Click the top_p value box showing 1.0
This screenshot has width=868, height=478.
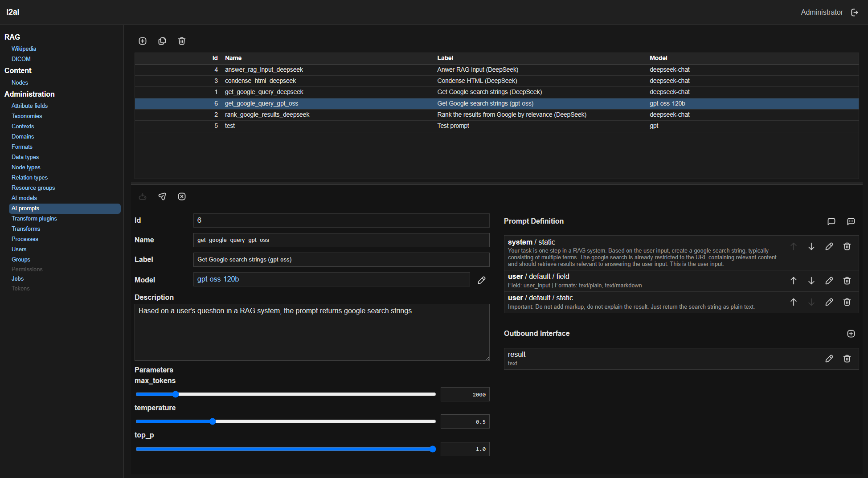(x=465, y=449)
